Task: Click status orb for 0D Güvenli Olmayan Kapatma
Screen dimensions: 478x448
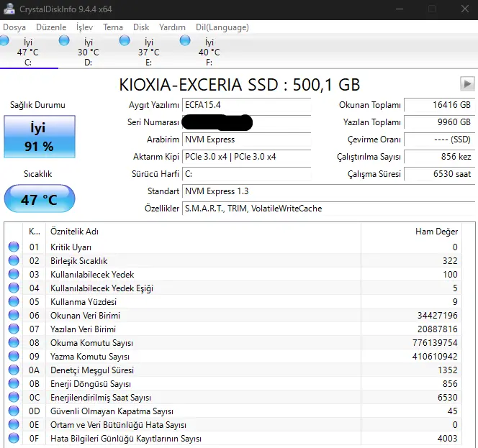Action: 14,411
